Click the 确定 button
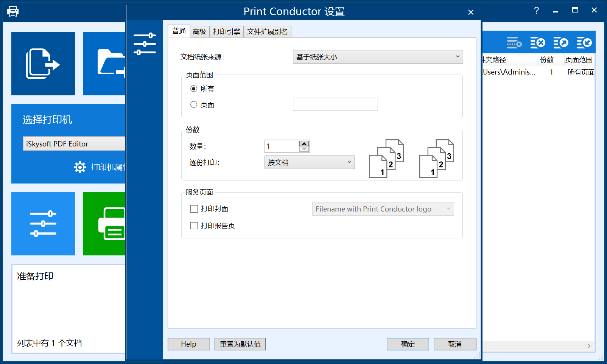 pos(408,344)
